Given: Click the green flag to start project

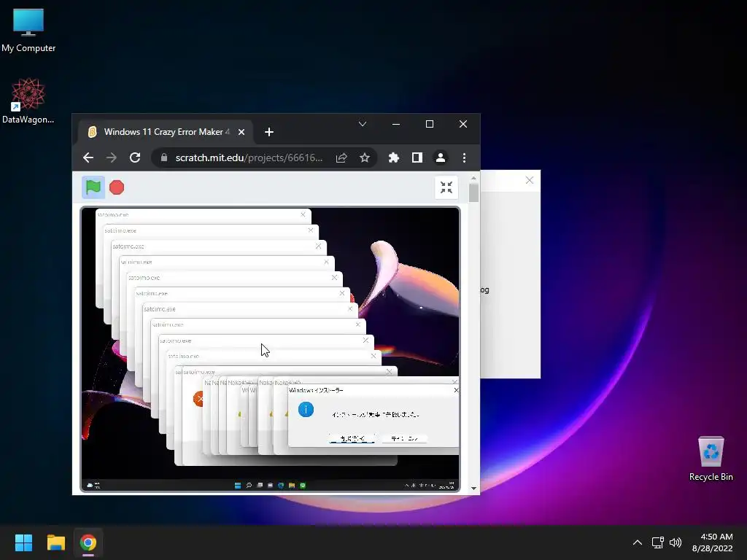Looking at the screenshot, I should (x=93, y=187).
